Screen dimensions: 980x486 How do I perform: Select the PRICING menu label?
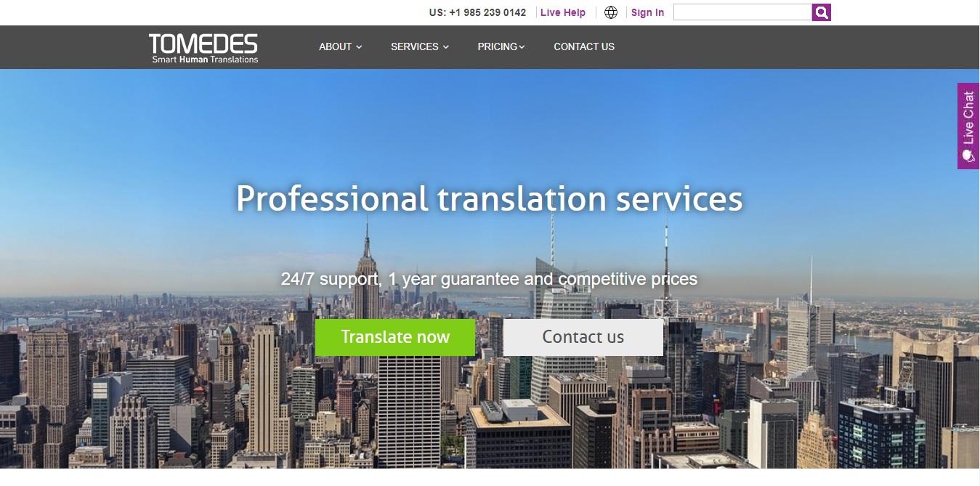click(497, 46)
